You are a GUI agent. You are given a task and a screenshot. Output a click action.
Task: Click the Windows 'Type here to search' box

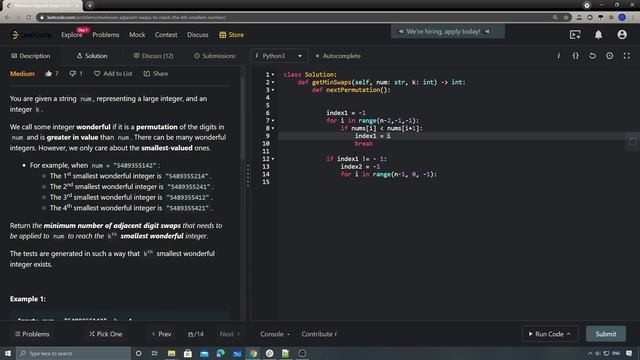tap(73, 353)
